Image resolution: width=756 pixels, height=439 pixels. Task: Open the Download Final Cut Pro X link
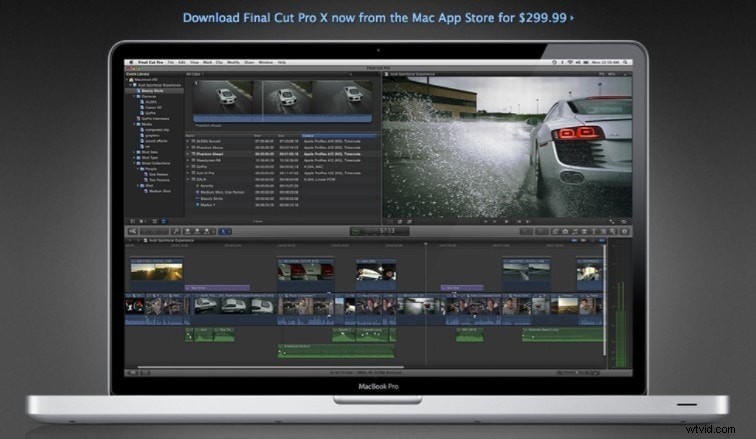pos(378,18)
